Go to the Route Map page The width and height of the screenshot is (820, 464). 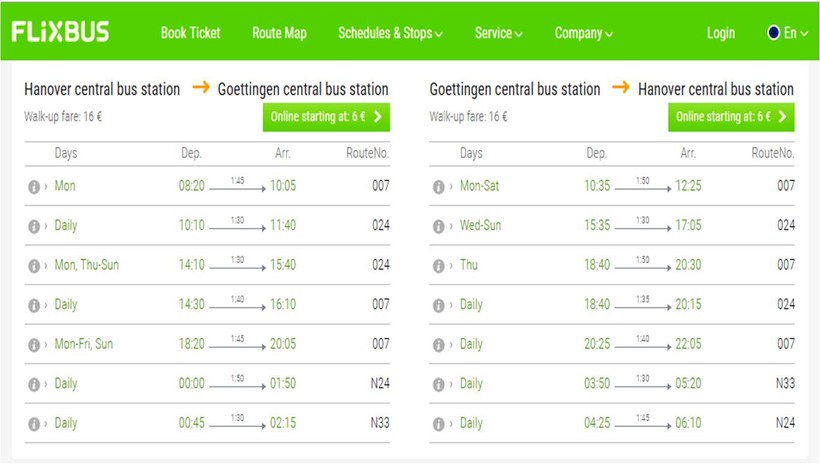point(279,33)
